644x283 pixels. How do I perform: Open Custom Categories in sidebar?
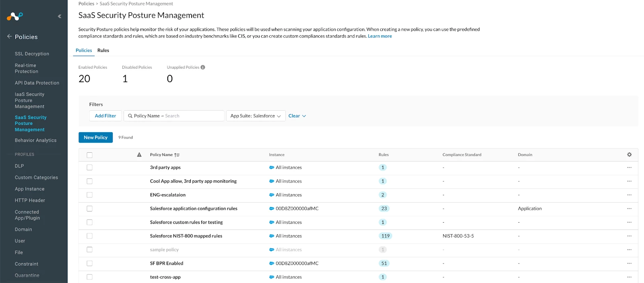click(36, 178)
